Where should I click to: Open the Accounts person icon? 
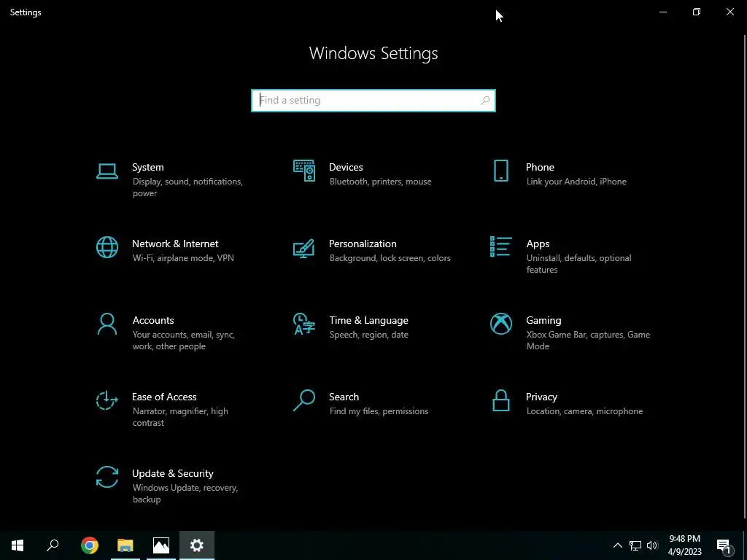tap(107, 324)
